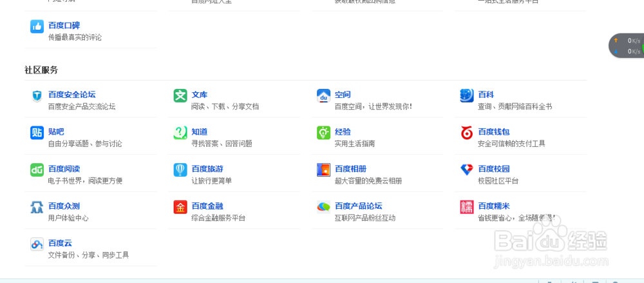Open the 百度众测 link
The width and height of the screenshot is (644, 283).
pyautogui.click(x=64, y=206)
